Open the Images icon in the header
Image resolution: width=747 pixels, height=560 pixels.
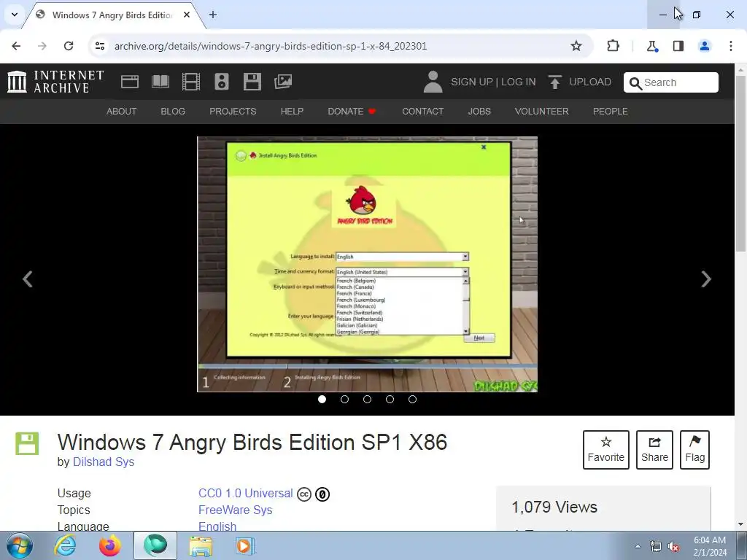tap(283, 82)
